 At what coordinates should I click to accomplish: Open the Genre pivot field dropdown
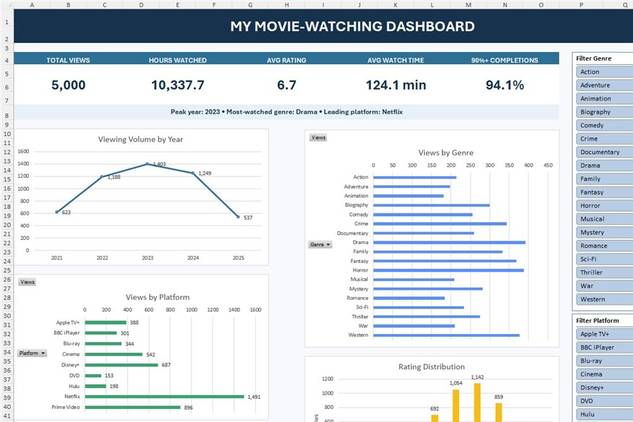320,244
